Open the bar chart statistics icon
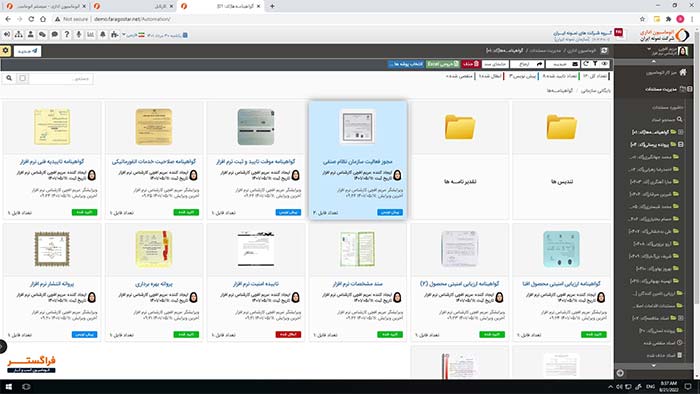This screenshot has width=700, height=394. tap(91, 34)
